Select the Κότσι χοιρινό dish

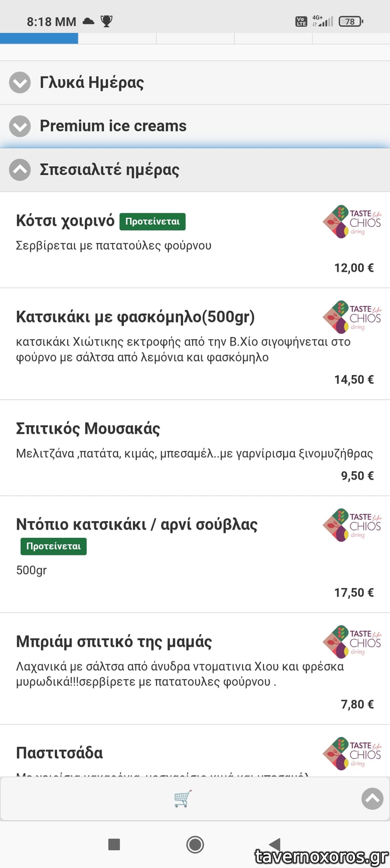pos(65,221)
